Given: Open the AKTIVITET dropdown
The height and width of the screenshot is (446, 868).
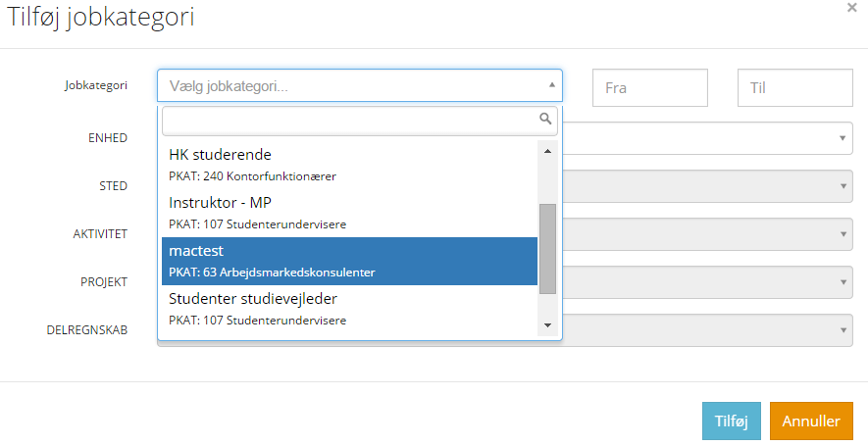Looking at the screenshot, I should pos(842,233).
